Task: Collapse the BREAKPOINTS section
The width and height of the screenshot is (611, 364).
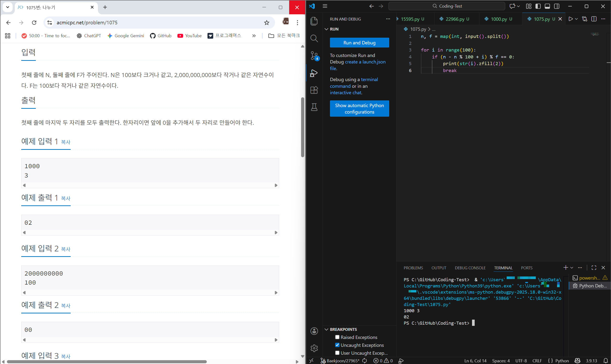Action: coord(326,329)
